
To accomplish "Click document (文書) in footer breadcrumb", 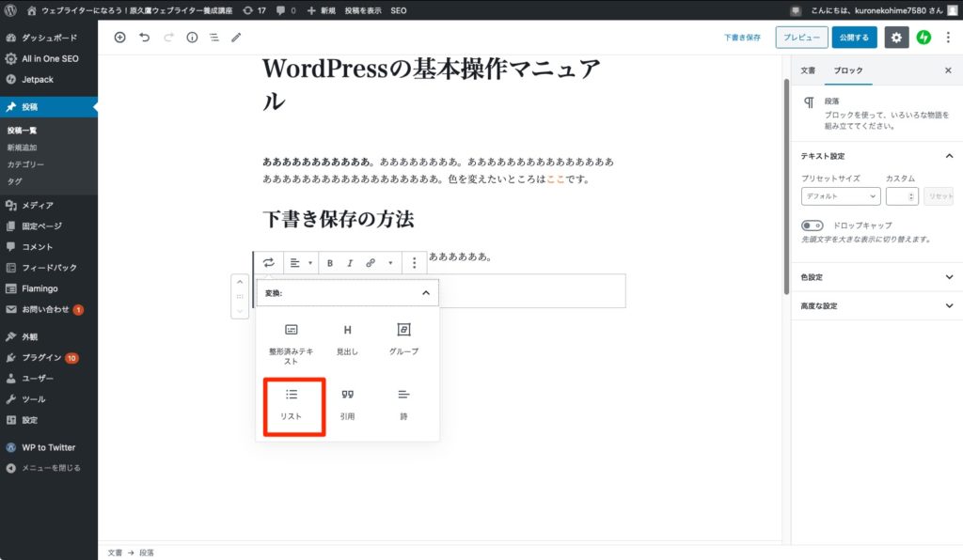I will pos(115,552).
